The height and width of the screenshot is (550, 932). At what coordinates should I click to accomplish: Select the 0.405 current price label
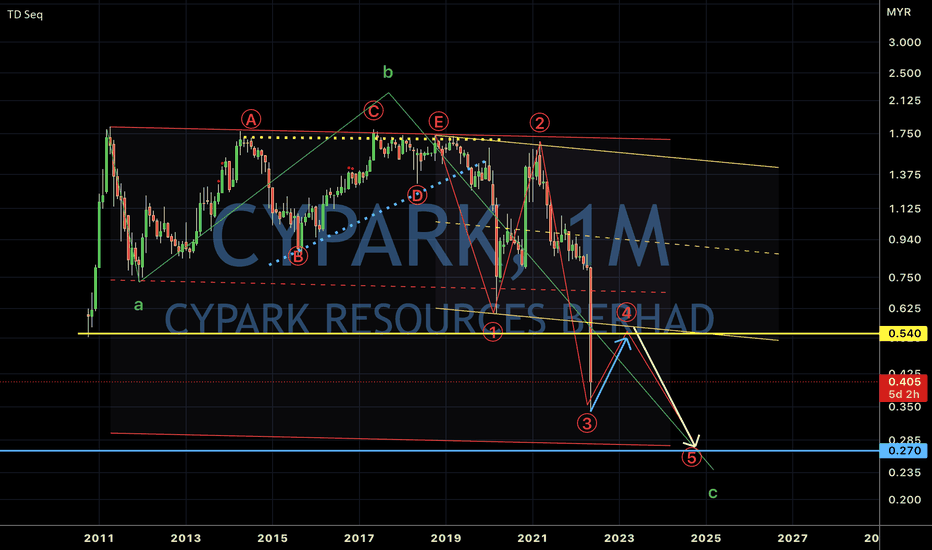click(904, 382)
